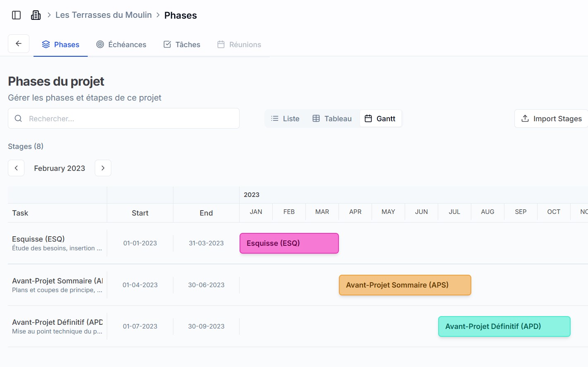
Task: Toggle the sidebar panel icon
Action: click(17, 15)
